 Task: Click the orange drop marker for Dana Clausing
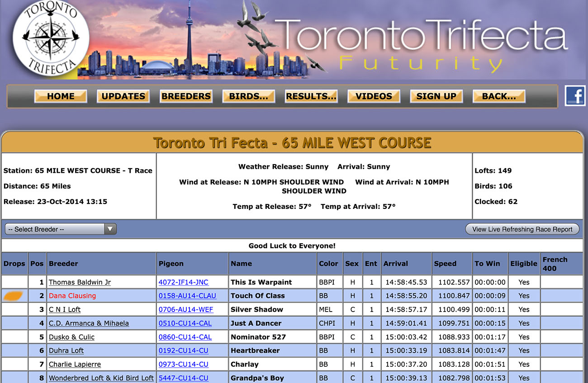pos(14,296)
